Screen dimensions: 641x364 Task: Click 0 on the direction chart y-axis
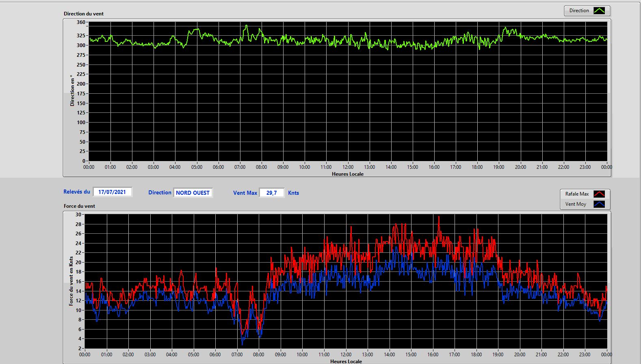point(84,161)
